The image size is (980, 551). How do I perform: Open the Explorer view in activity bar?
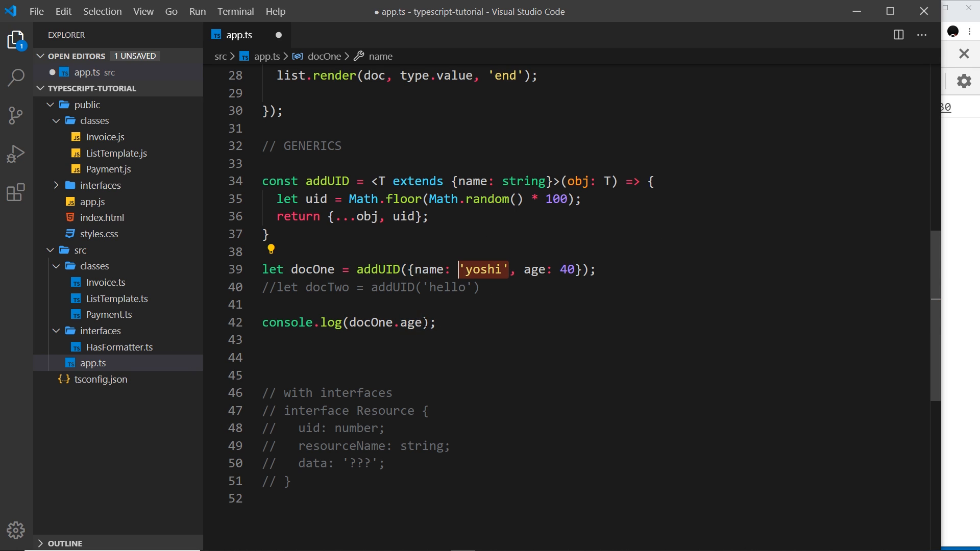[16, 40]
